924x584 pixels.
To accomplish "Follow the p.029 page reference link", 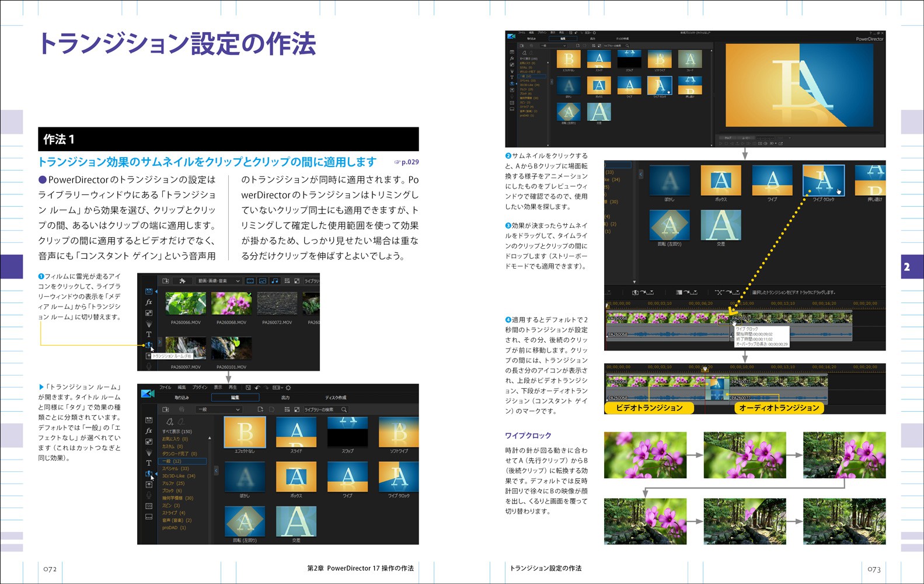I will pyautogui.click(x=406, y=162).
